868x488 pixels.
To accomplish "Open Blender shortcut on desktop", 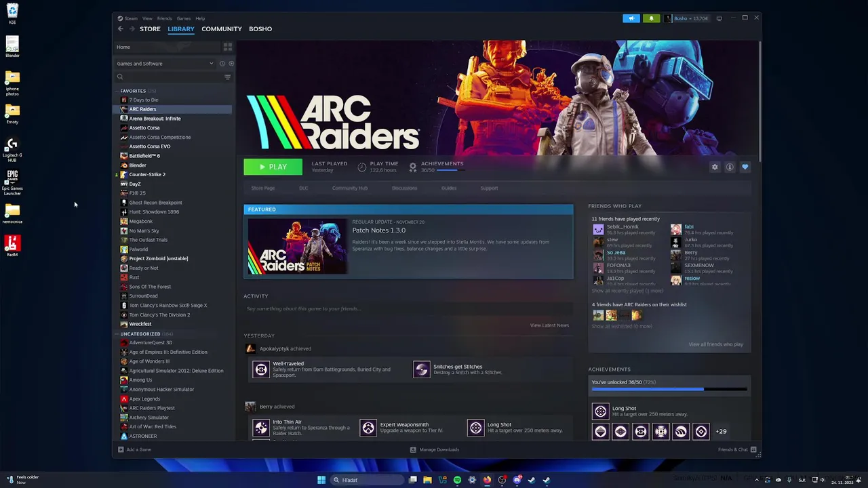I will (x=12, y=46).
